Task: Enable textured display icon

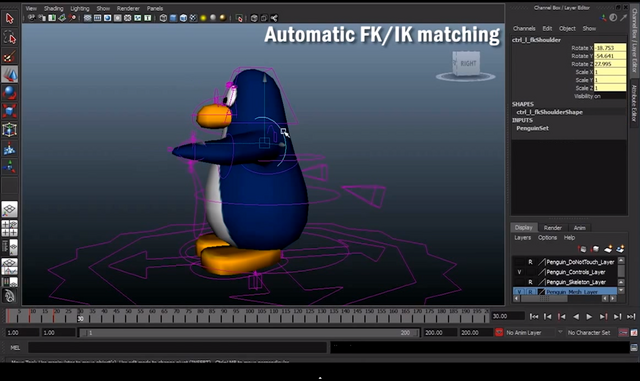Action: [x=193, y=18]
